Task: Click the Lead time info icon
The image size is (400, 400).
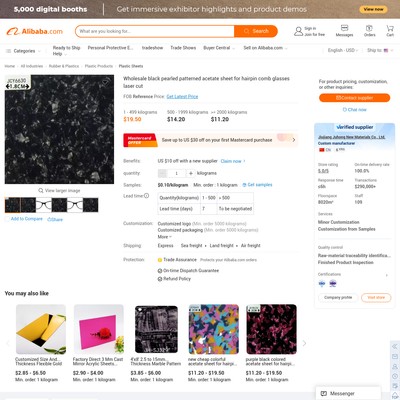Action: click(x=146, y=196)
